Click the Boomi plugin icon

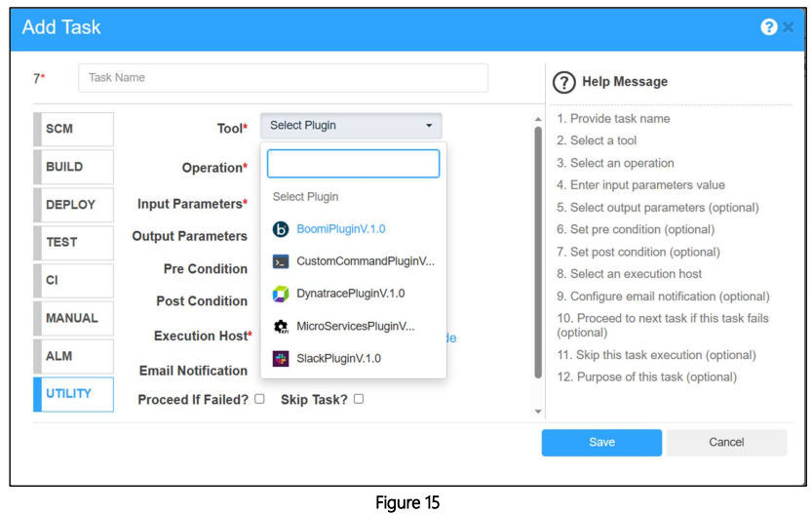[x=281, y=229]
